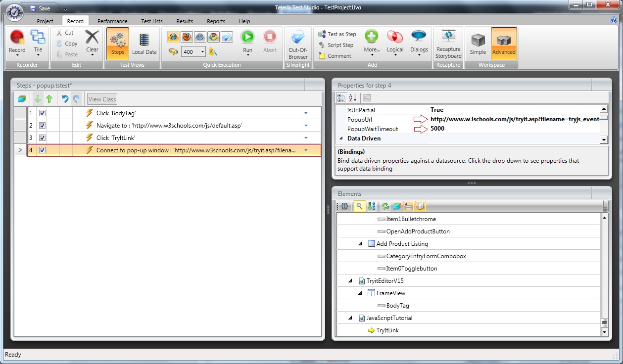Screen dimensions: 623x364
Task: Move selected step up with green arrow
Action: (49, 99)
